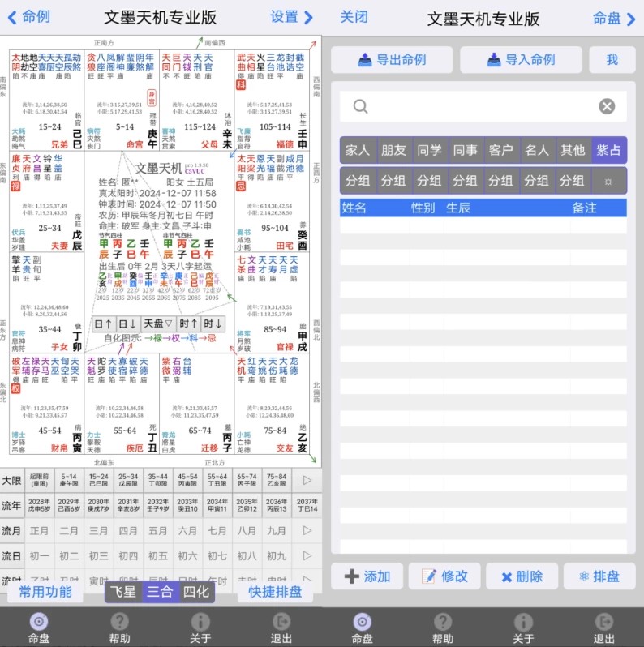The image size is (644, 647).
Task: Click the 添加 plus button
Action: click(x=367, y=576)
